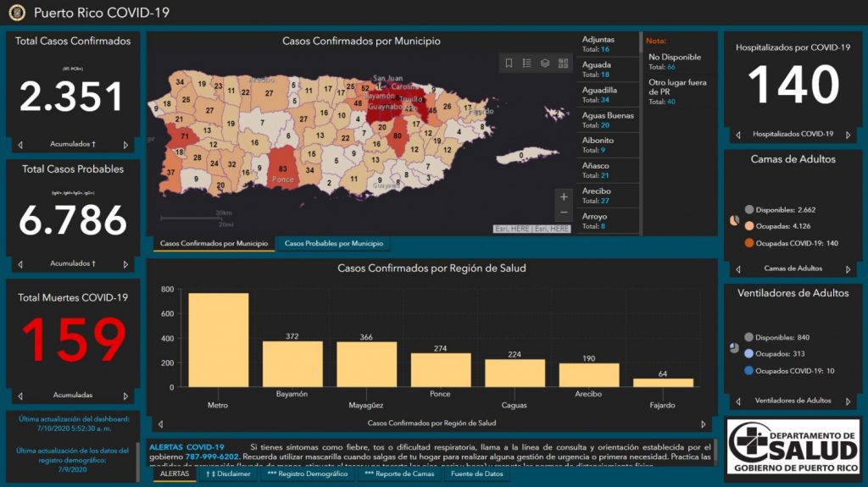The height and width of the screenshot is (487, 868).
Task: Show next Camas de Adultos chart
Action: click(849, 269)
